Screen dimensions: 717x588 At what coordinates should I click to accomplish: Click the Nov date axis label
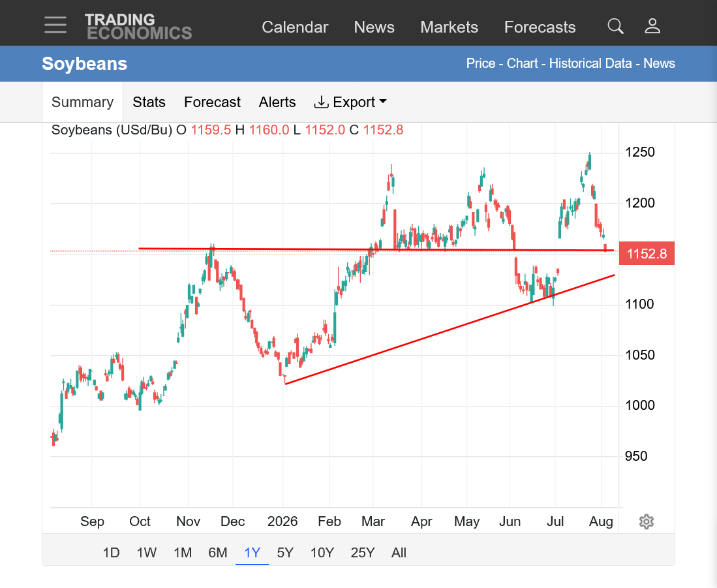(x=188, y=521)
